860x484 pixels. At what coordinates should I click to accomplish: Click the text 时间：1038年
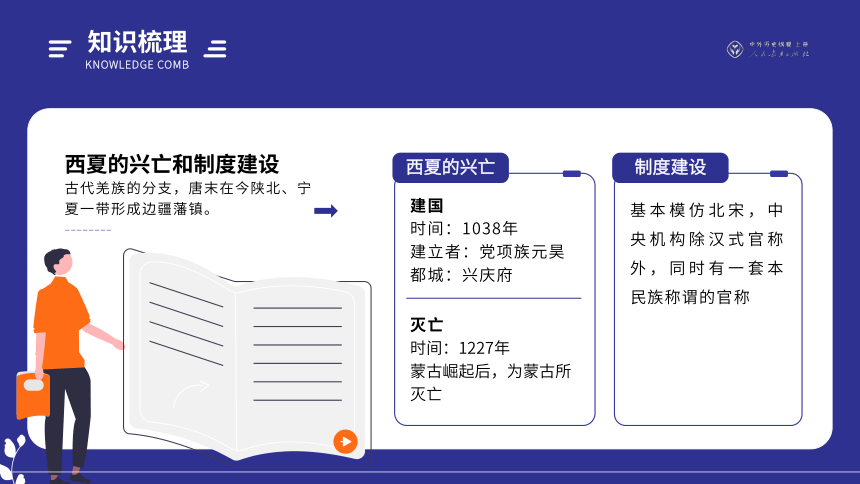463,228
